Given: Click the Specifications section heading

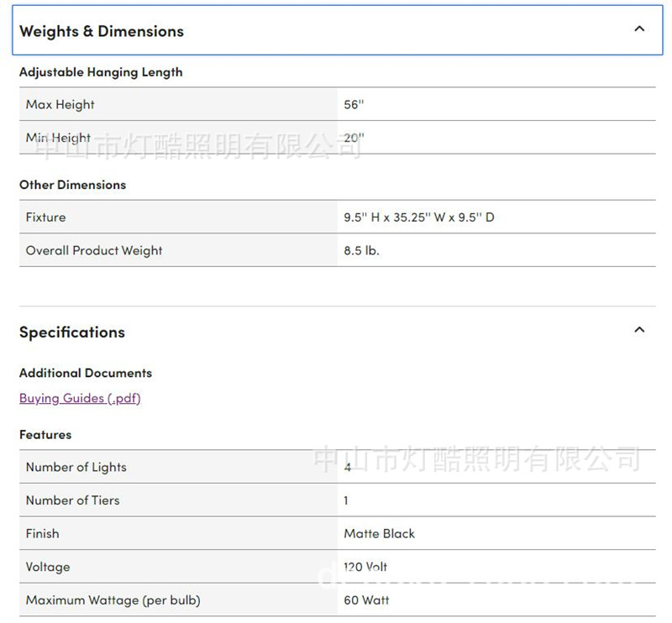Looking at the screenshot, I should 72,332.
